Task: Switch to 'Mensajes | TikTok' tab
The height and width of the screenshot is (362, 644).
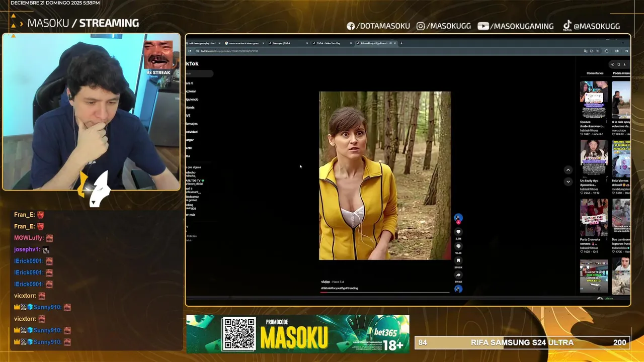Action: pyautogui.click(x=288, y=43)
